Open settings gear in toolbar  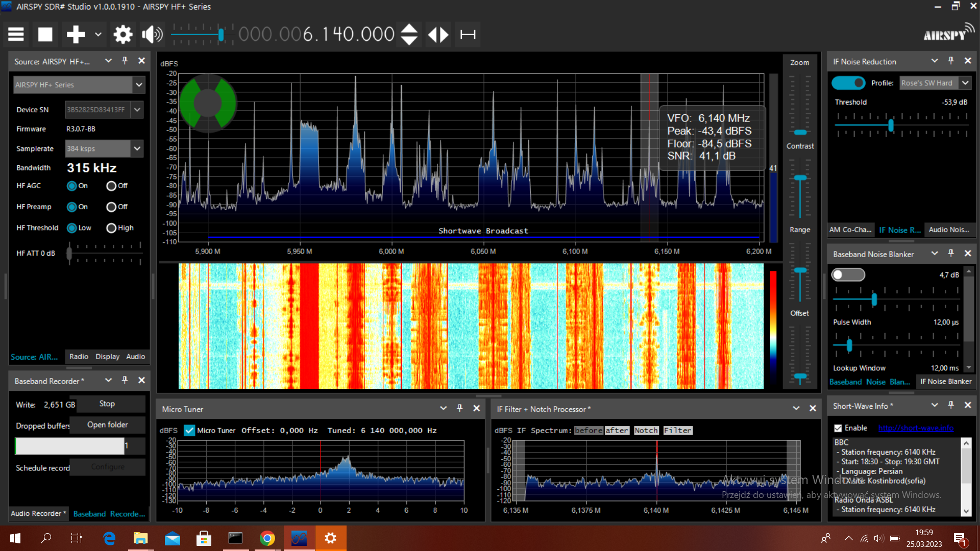coord(122,35)
